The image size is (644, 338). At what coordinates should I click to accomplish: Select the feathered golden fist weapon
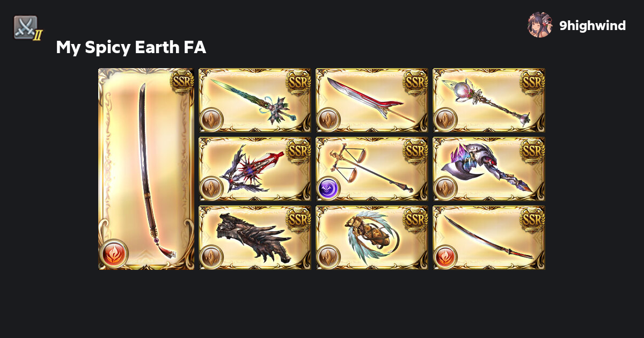372,238
